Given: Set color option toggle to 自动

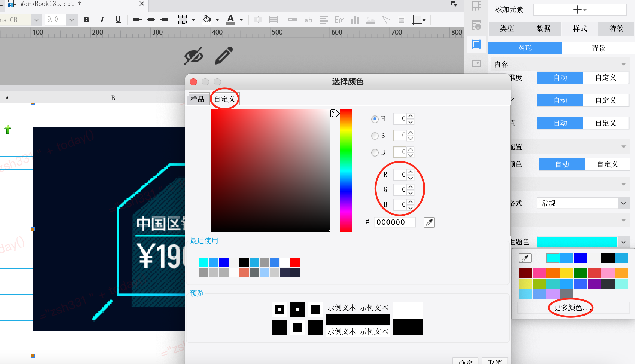Looking at the screenshot, I should tap(562, 164).
